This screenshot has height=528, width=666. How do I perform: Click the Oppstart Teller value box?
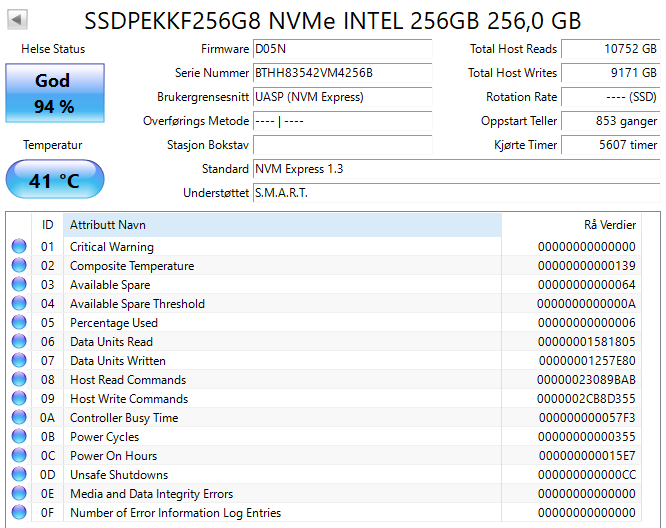(610, 121)
